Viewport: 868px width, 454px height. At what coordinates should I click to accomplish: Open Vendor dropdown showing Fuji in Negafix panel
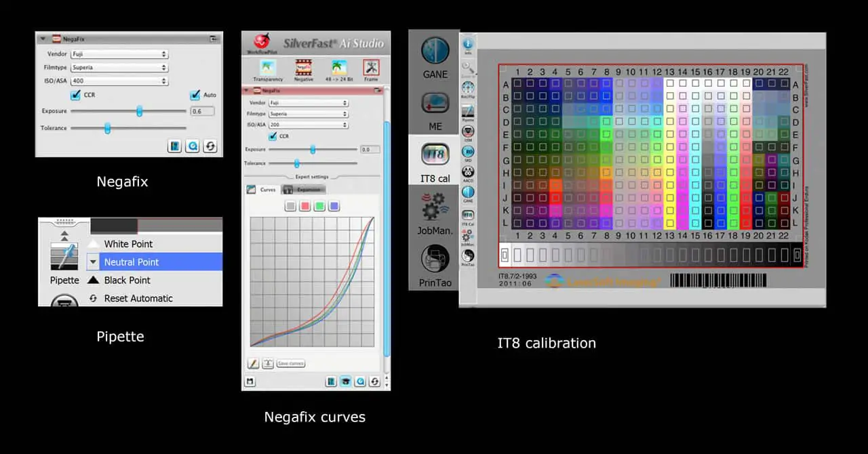119,54
